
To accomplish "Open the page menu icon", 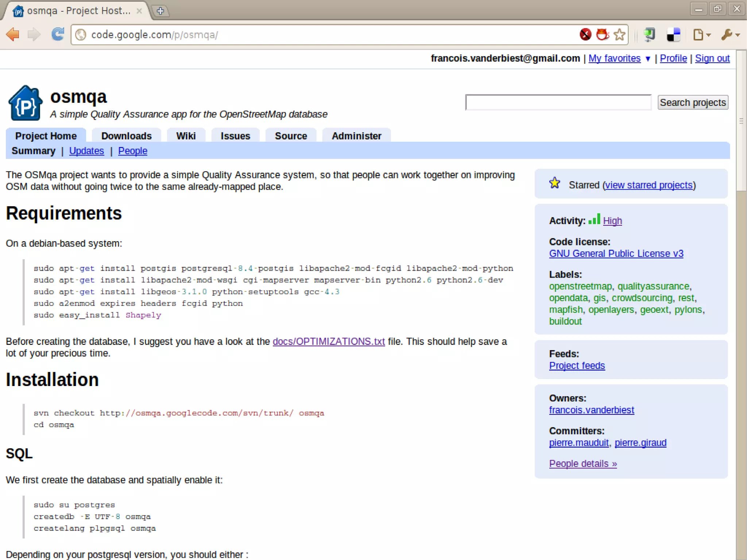I will (701, 35).
